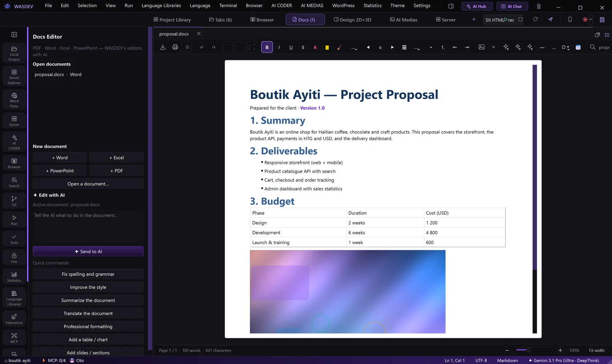The image size is (612, 364).
Task: Toggle bold formatting off
Action: [267, 47]
